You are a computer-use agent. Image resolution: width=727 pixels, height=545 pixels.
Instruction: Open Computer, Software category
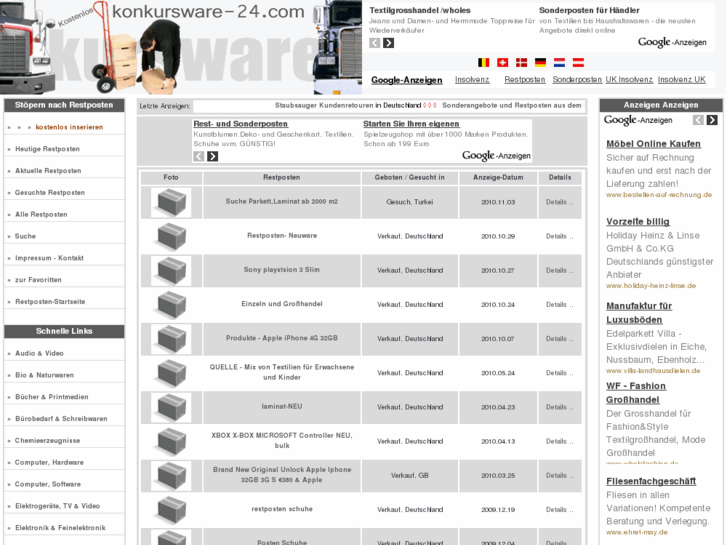tap(48, 484)
